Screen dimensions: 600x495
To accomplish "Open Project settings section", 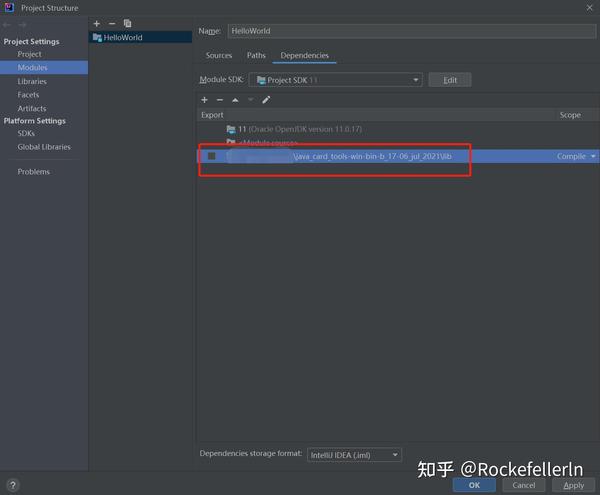I will [29, 54].
